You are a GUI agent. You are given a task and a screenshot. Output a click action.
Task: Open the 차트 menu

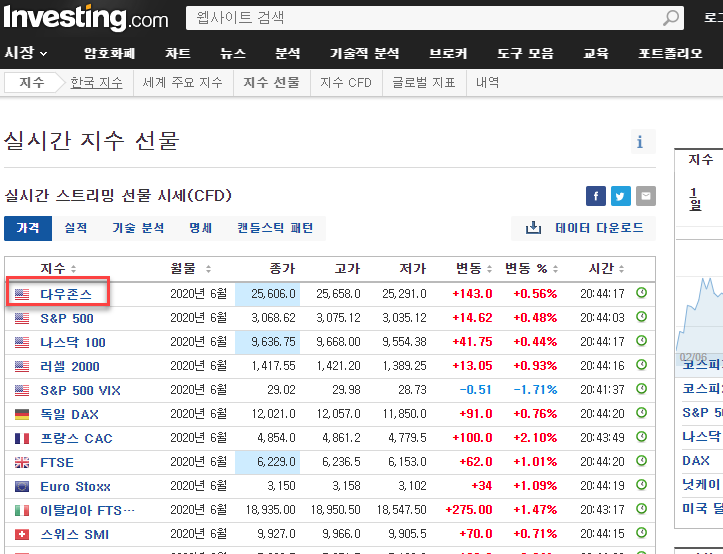click(178, 53)
